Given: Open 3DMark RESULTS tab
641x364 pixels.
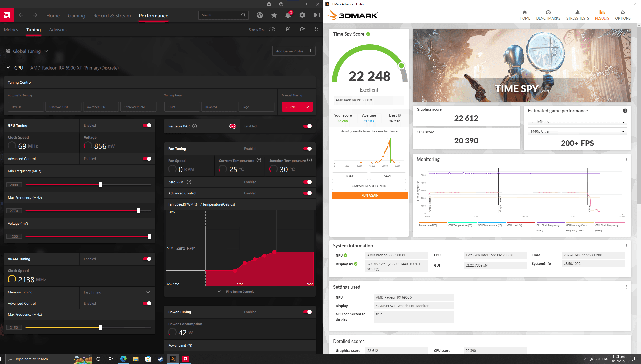Looking at the screenshot, I should tap(602, 15).
